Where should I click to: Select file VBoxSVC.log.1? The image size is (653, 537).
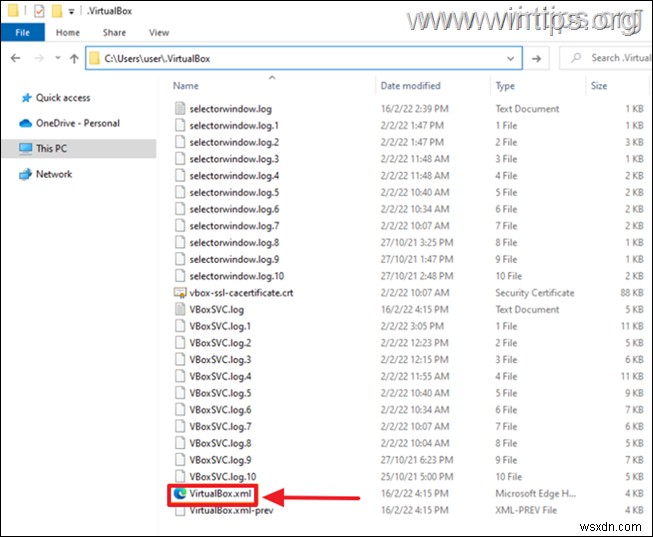click(x=220, y=326)
